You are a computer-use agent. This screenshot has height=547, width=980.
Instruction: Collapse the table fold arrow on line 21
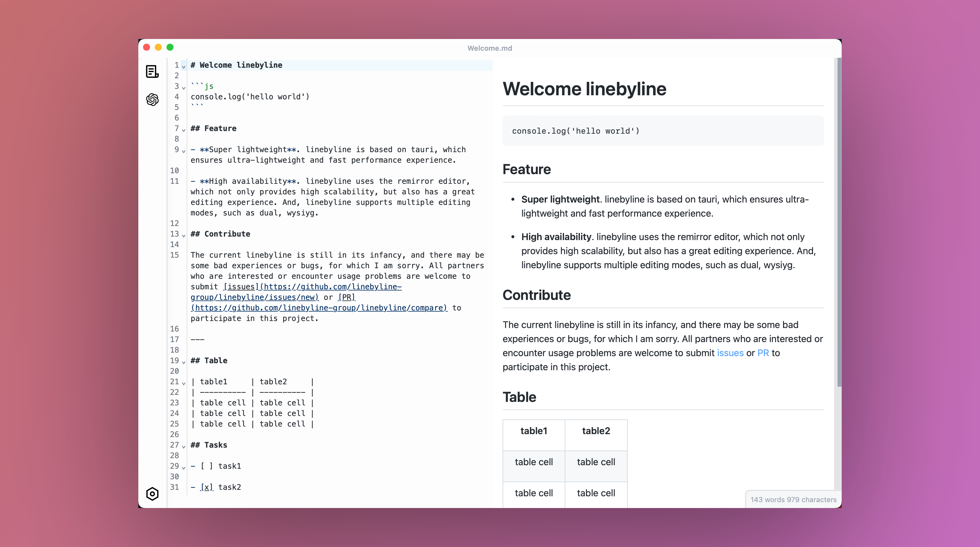point(184,383)
